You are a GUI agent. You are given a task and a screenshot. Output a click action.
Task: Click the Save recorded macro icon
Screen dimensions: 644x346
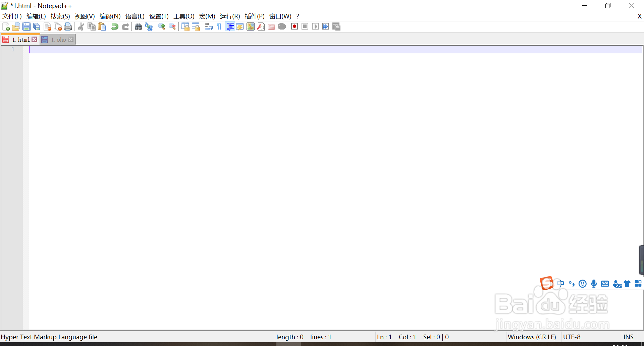point(336,27)
